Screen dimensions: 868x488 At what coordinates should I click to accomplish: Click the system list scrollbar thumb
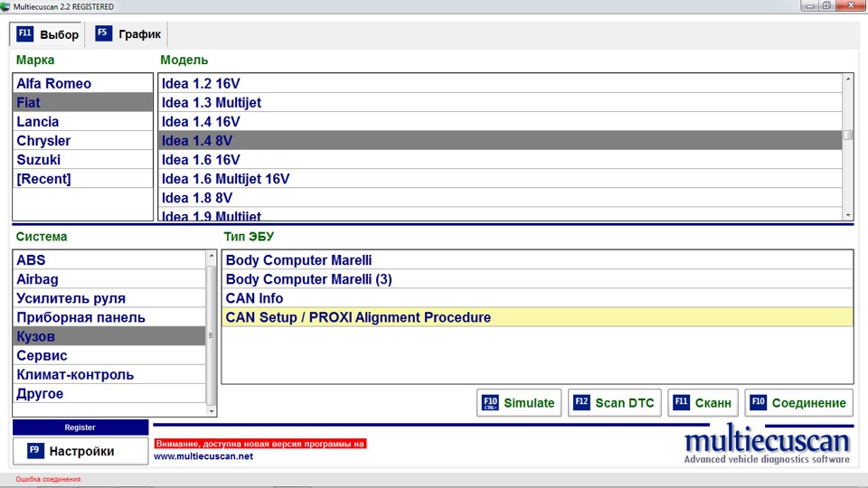[211, 334]
